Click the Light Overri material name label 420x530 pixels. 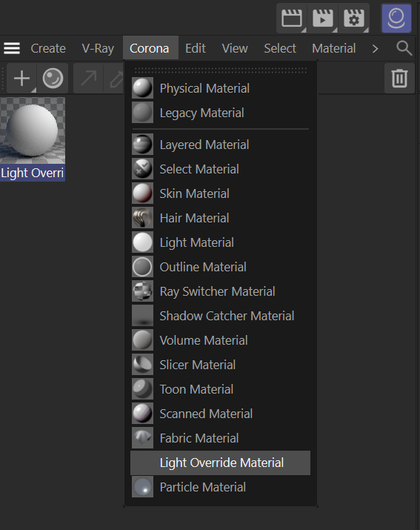coord(32,173)
